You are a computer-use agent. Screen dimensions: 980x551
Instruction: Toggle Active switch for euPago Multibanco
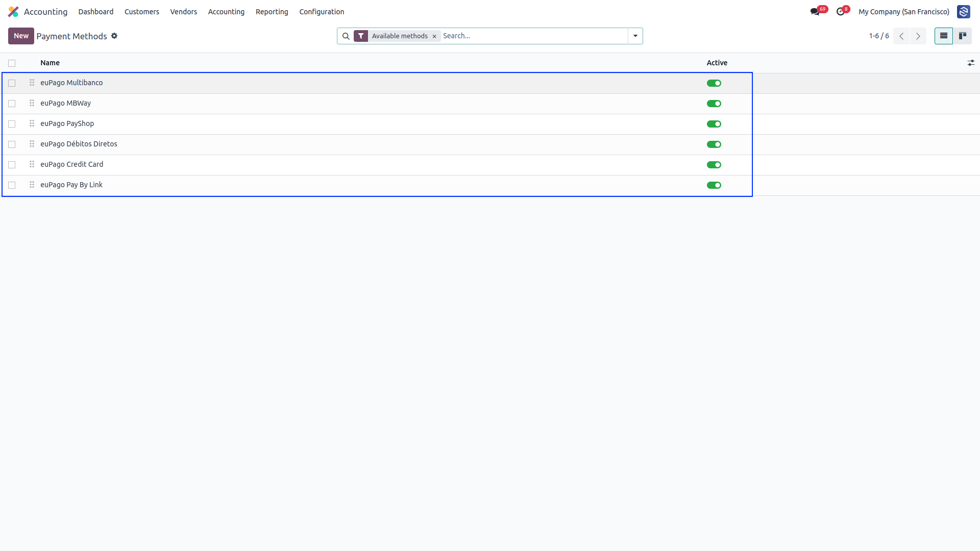pyautogui.click(x=714, y=83)
